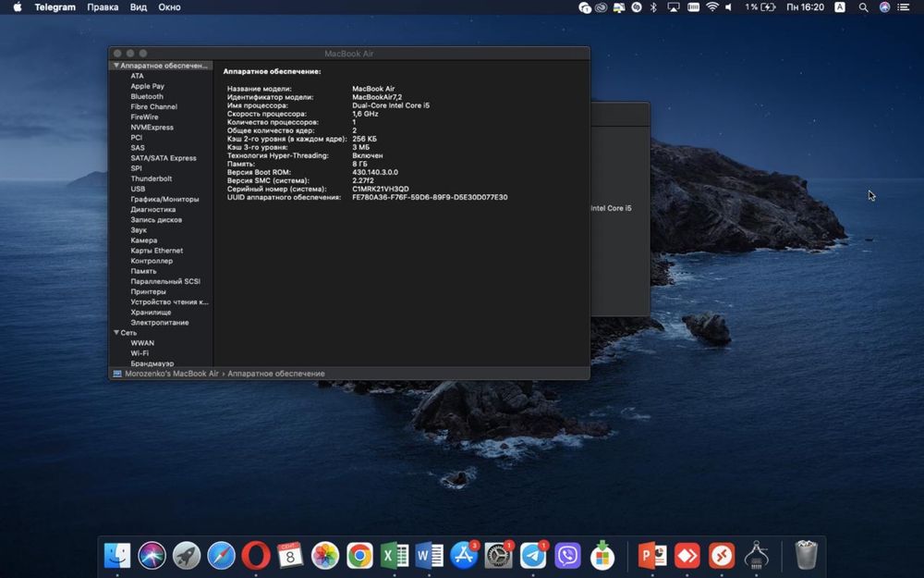The width and height of the screenshot is (924, 578).
Task: Click the AirPlay display icon in menu bar
Action: pyautogui.click(x=673, y=7)
